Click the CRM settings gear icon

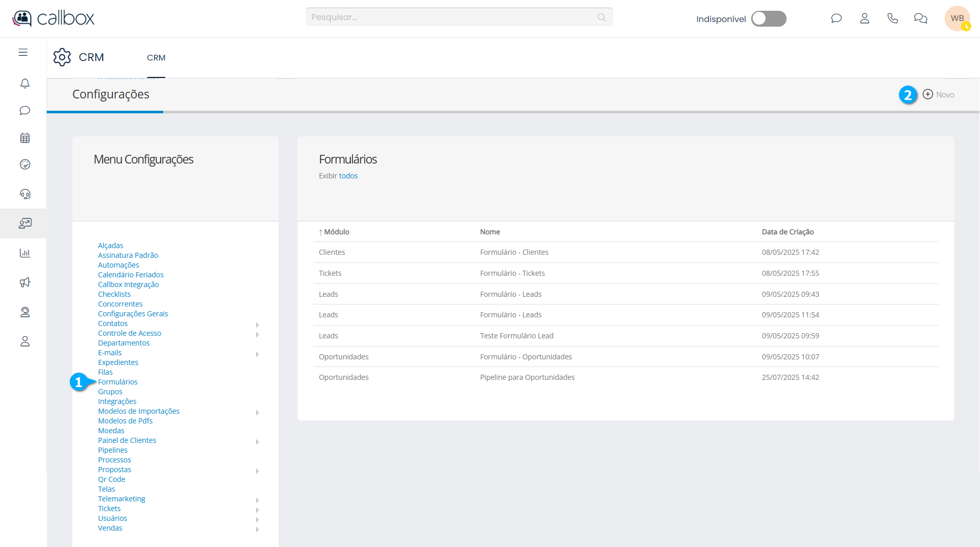[62, 57]
